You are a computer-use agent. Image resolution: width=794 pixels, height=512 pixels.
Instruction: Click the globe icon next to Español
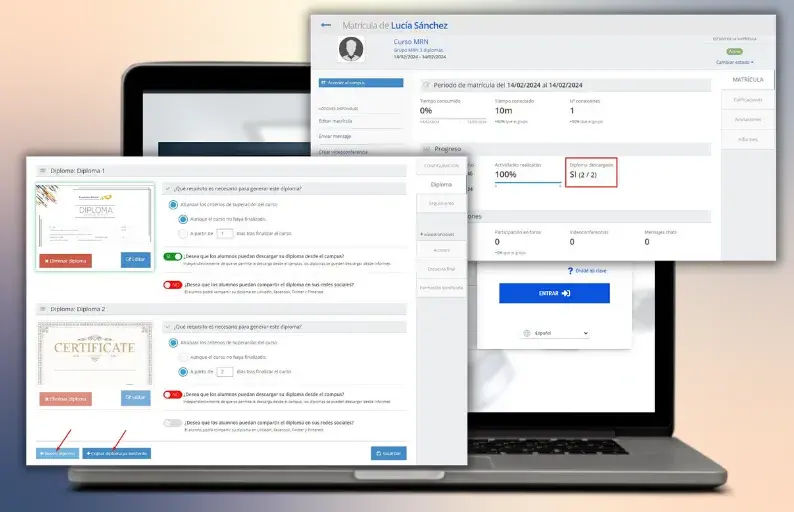(x=527, y=333)
